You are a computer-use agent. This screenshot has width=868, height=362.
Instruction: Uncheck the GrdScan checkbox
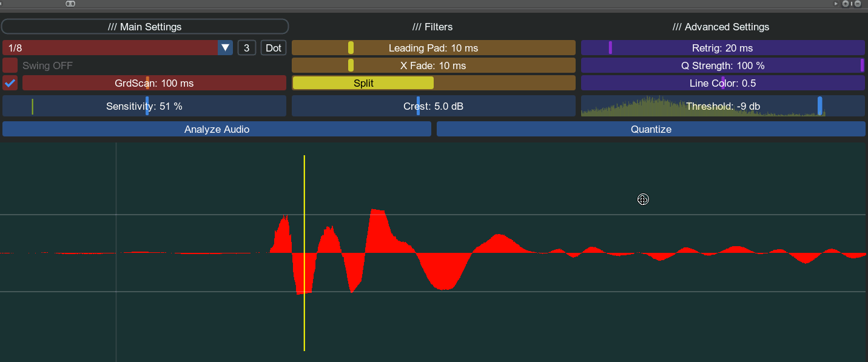click(10, 83)
